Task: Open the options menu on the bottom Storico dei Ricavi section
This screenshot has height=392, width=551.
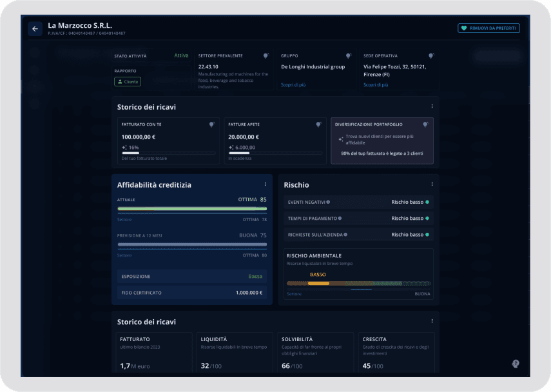Action: [x=432, y=320]
